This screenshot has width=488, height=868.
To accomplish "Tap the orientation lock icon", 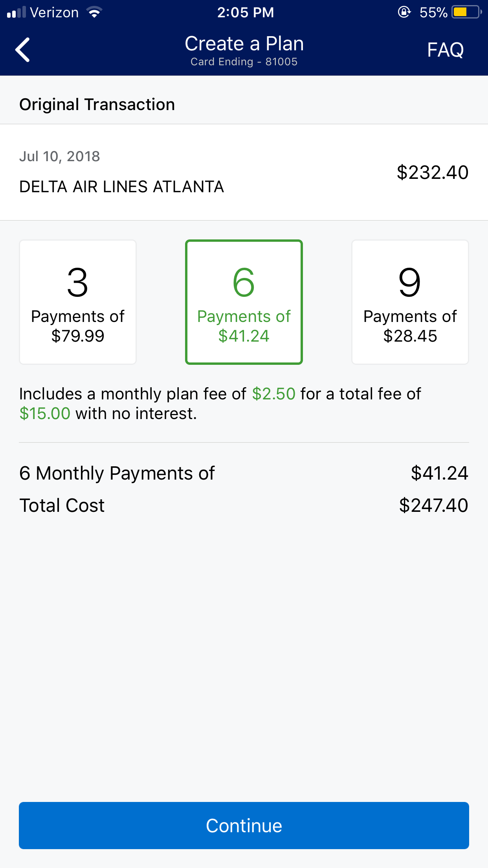I will click(x=404, y=12).
